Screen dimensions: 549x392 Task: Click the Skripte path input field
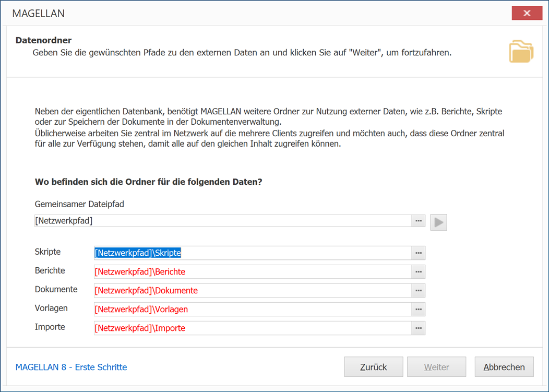pyautogui.click(x=253, y=253)
